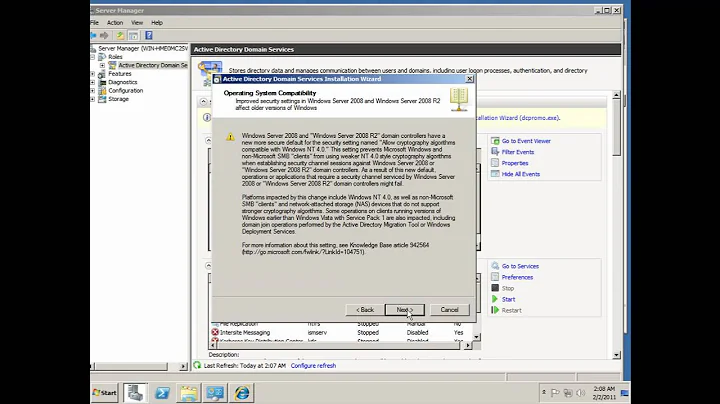Expand the Configuration tree node
Viewport: 720px width, 404px height.
[93, 90]
